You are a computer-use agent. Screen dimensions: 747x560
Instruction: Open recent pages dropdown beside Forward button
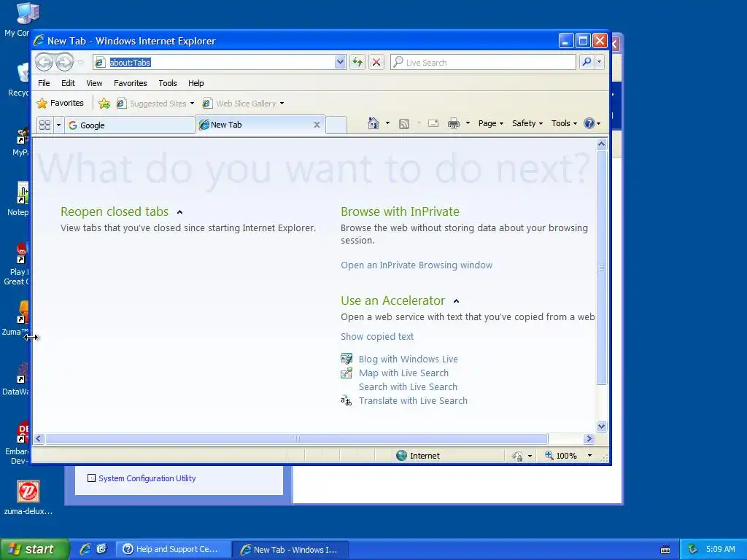point(80,63)
